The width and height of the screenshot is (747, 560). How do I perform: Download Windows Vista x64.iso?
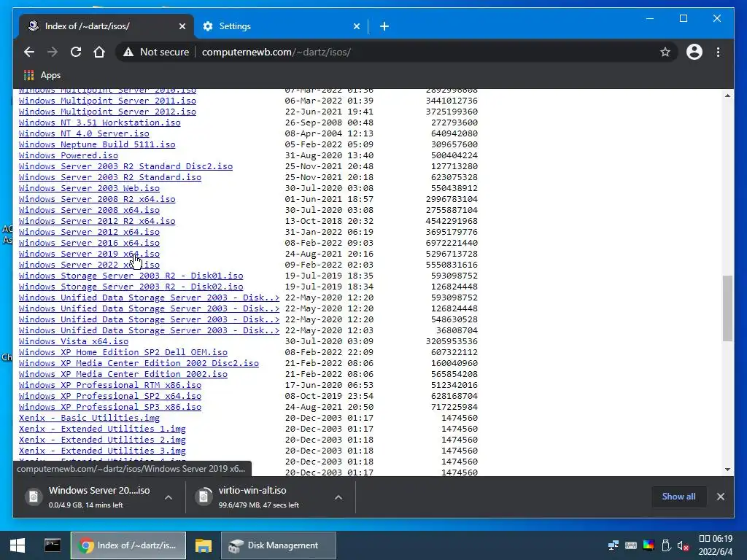point(74,341)
